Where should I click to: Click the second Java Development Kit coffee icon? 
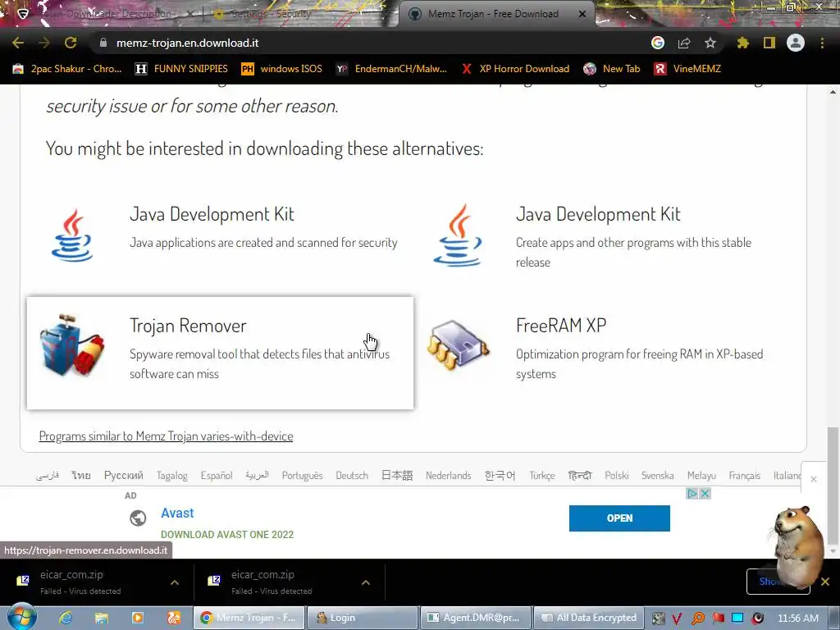click(457, 235)
